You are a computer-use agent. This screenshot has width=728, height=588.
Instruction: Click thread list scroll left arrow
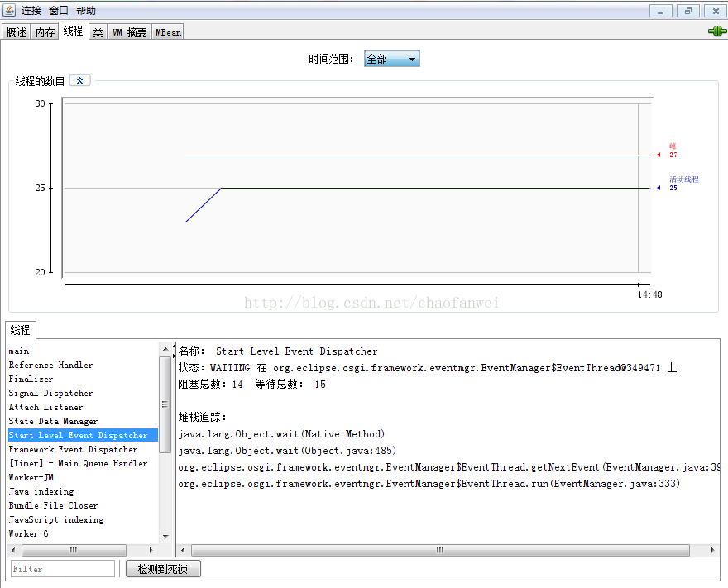point(13,550)
